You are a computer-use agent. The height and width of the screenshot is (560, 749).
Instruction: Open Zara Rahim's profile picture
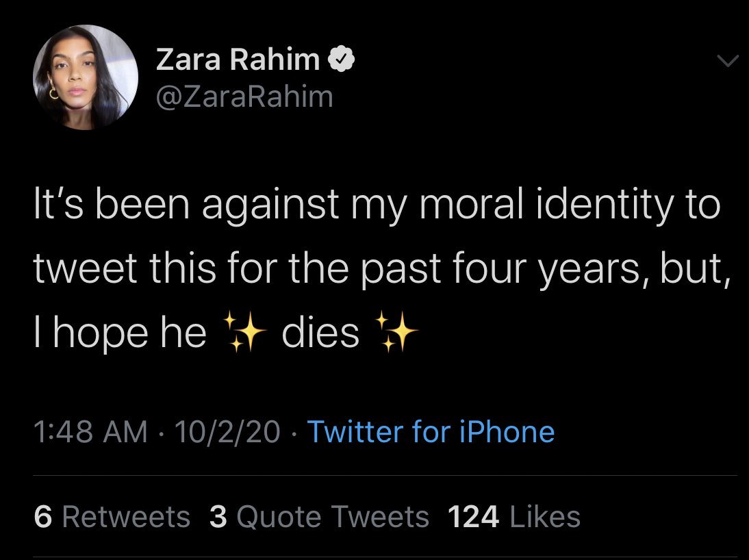(86, 78)
